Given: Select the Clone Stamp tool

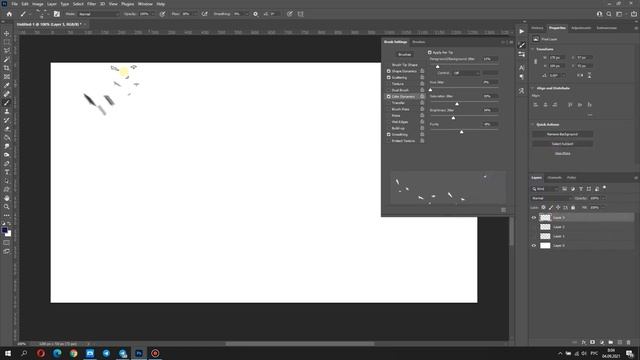Looking at the screenshot, I should click(7, 111).
